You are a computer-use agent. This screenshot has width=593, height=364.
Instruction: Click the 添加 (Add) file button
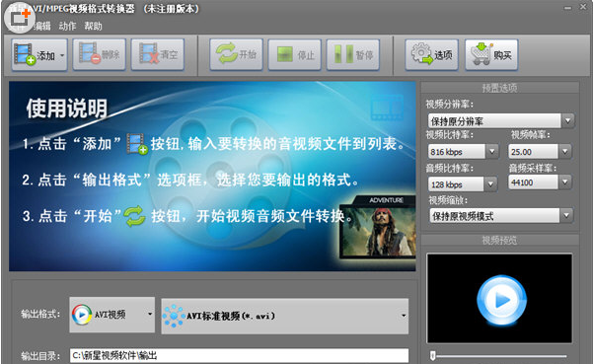pos(39,55)
